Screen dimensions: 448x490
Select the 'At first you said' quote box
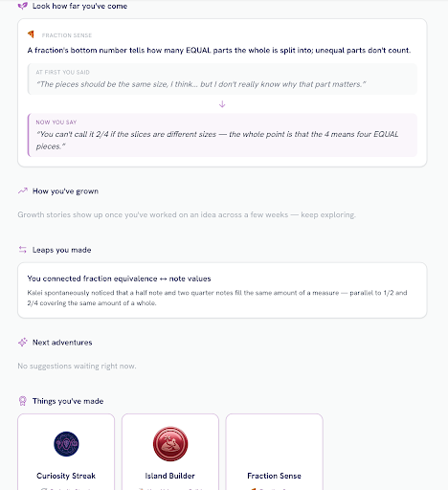coord(222,78)
